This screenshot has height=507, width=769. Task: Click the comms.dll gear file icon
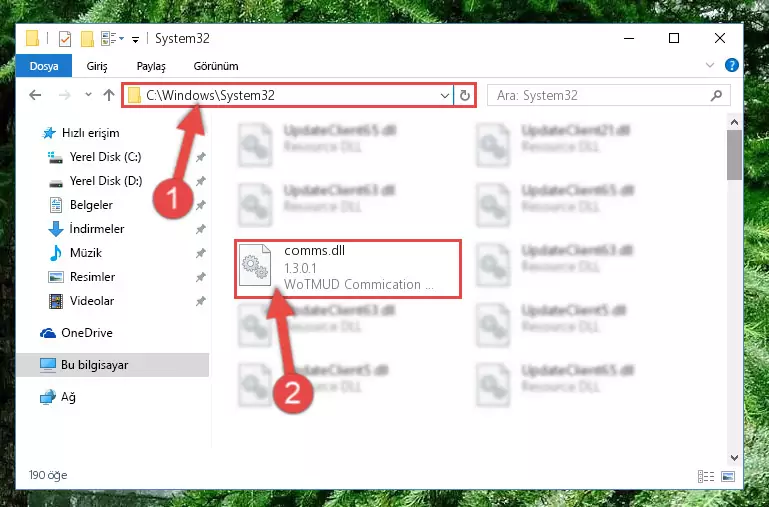tap(255, 265)
